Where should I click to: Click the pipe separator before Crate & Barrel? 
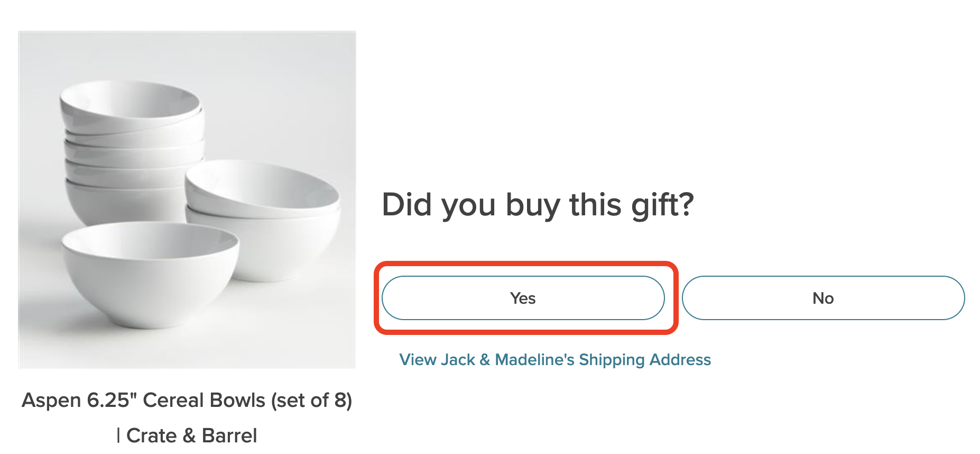[x=118, y=435]
